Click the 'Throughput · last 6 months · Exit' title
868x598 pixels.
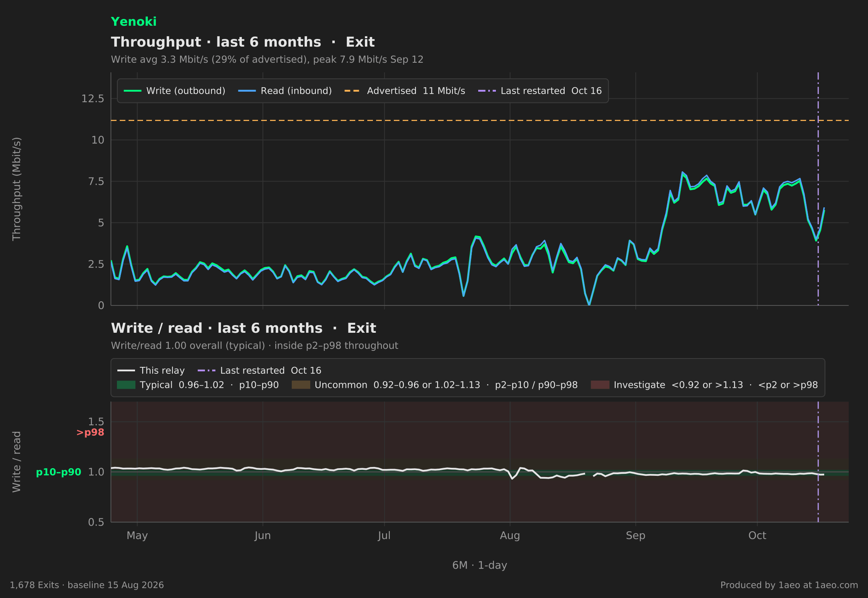tap(243, 42)
